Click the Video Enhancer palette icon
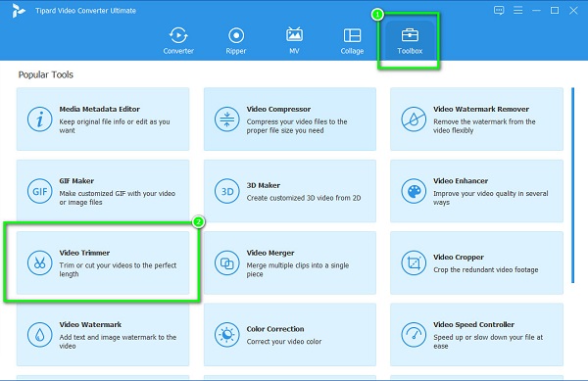Viewport: 588px width, 381px height. (x=414, y=191)
